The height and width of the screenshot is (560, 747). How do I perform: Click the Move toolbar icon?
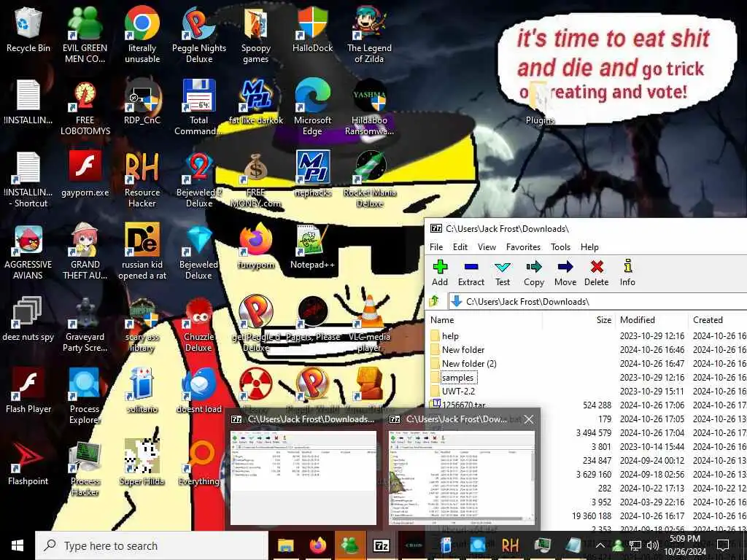coord(565,273)
